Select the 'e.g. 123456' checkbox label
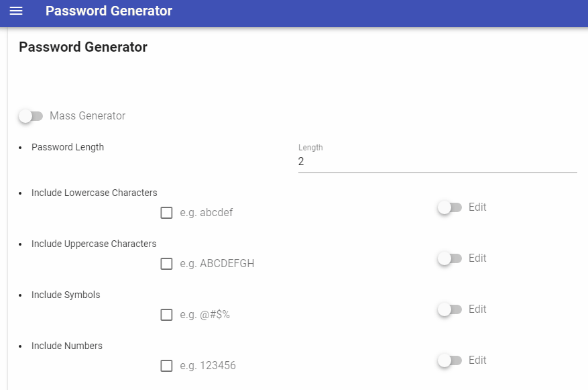The height and width of the screenshot is (390, 588). 208,366
